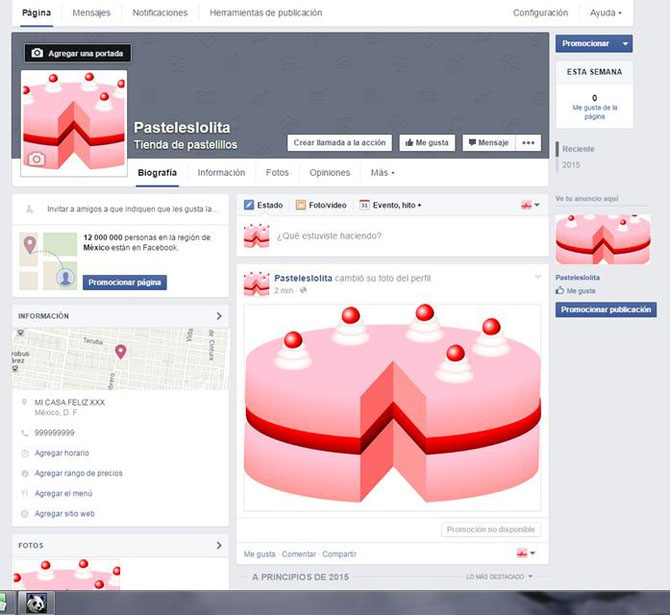This screenshot has width=670, height=615.
Task: Click the Foto/video picture icon
Action: pyautogui.click(x=301, y=205)
